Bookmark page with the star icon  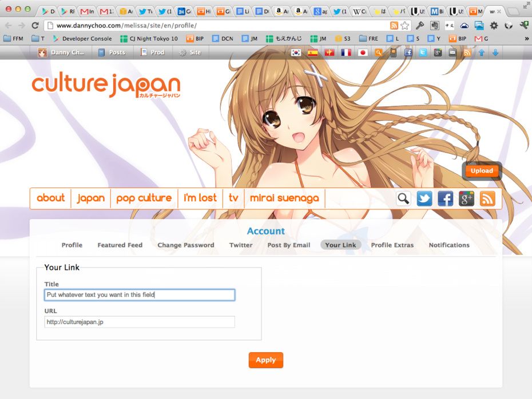coord(405,26)
